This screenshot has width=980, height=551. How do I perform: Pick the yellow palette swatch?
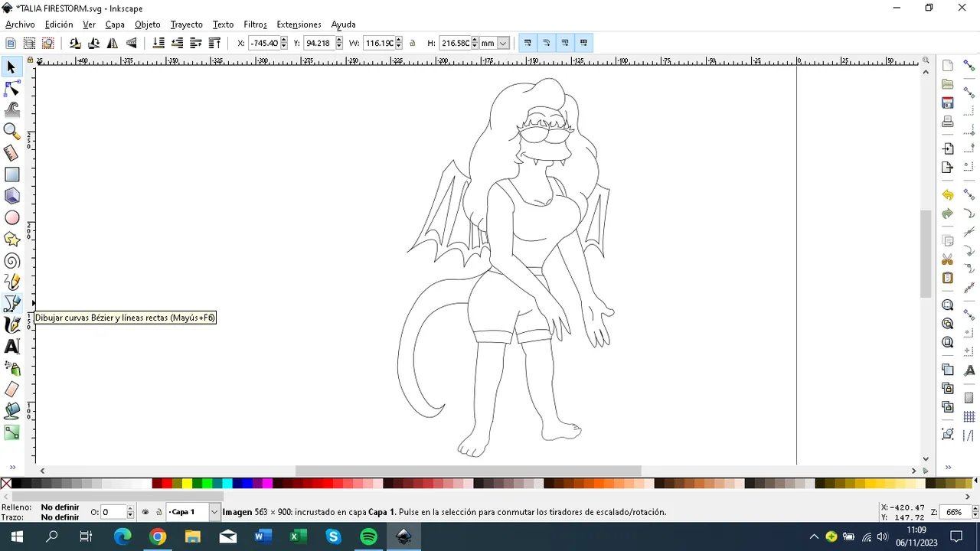tap(187, 483)
